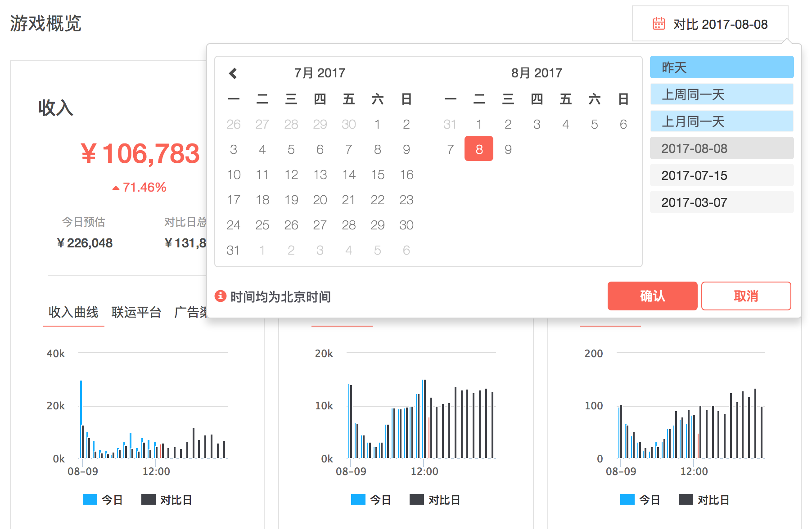Confirm the selection with 确认 button
Image resolution: width=812 pixels, height=529 pixels.
pyautogui.click(x=652, y=296)
